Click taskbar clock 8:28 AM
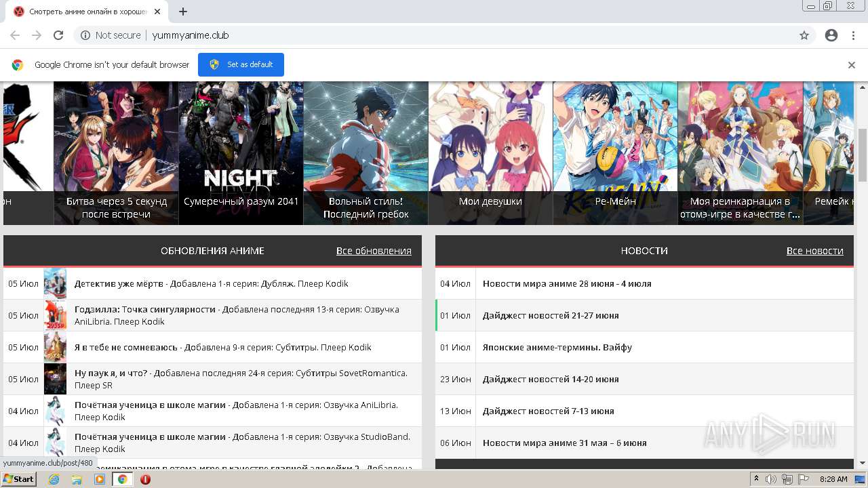The width and height of the screenshot is (868, 488). coord(833,479)
